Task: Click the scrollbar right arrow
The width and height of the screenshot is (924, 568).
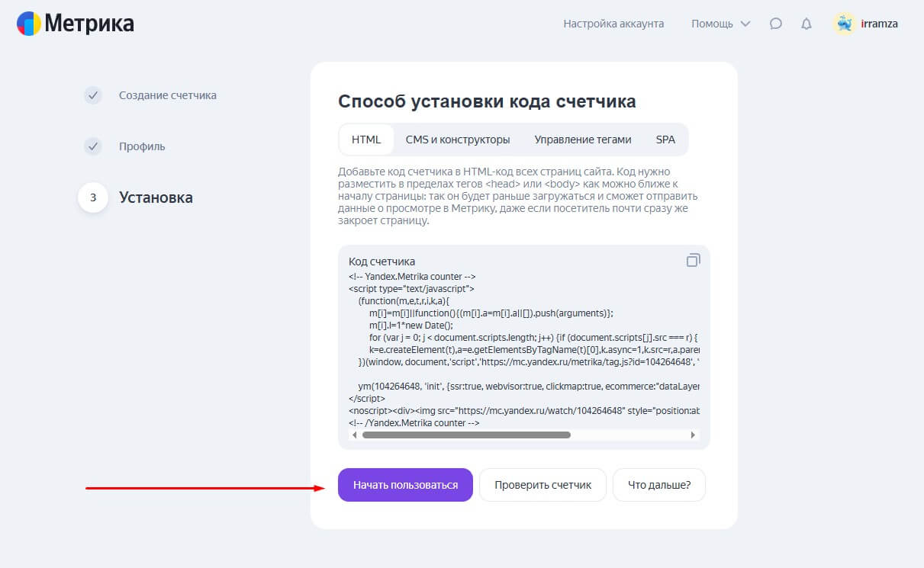Action: tap(693, 435)
